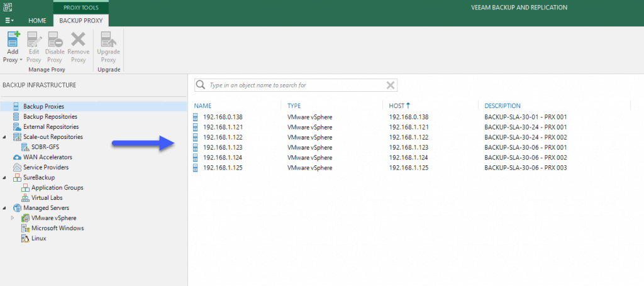644x286 pixels.
Task: Select the Backup Proxy ribbon tab
Action: click(81, 21)
